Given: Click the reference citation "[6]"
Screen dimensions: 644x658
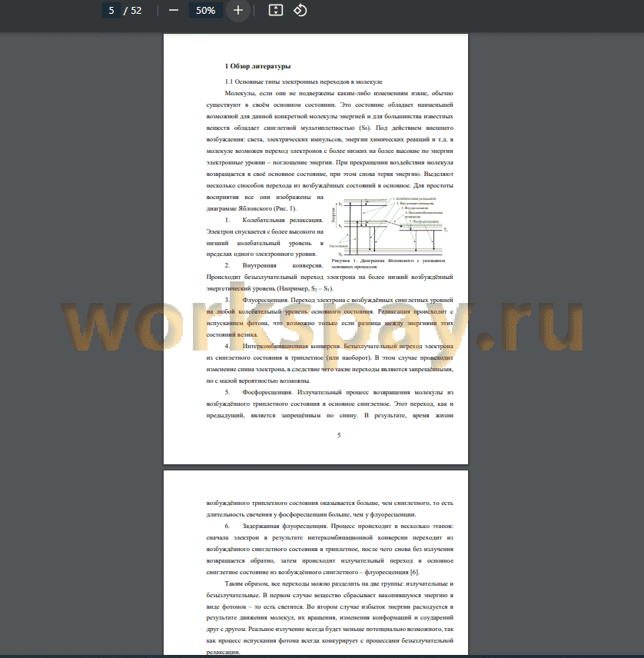Looking at the screenshot, I should 414,572.
